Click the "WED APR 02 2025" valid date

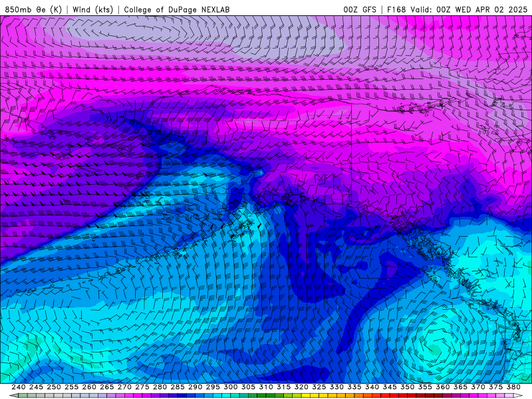pyautogui.click(x=491, y=9)
